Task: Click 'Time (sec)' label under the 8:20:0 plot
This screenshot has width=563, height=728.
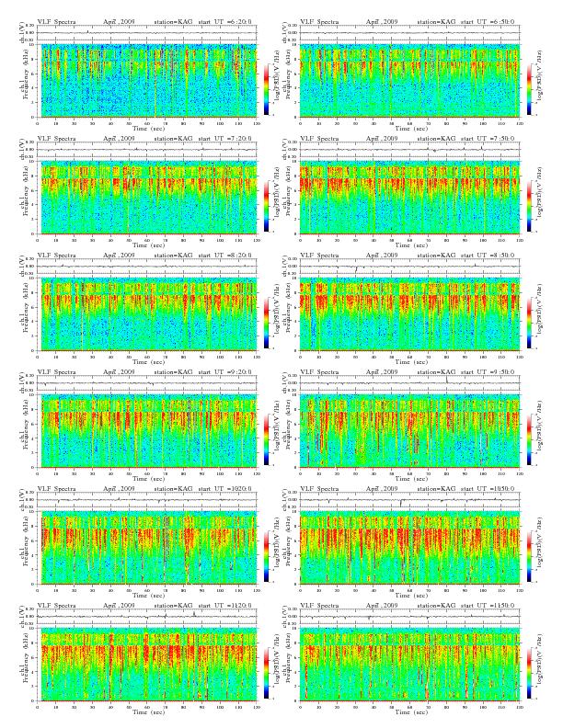Action: click(x=149, y=362)
